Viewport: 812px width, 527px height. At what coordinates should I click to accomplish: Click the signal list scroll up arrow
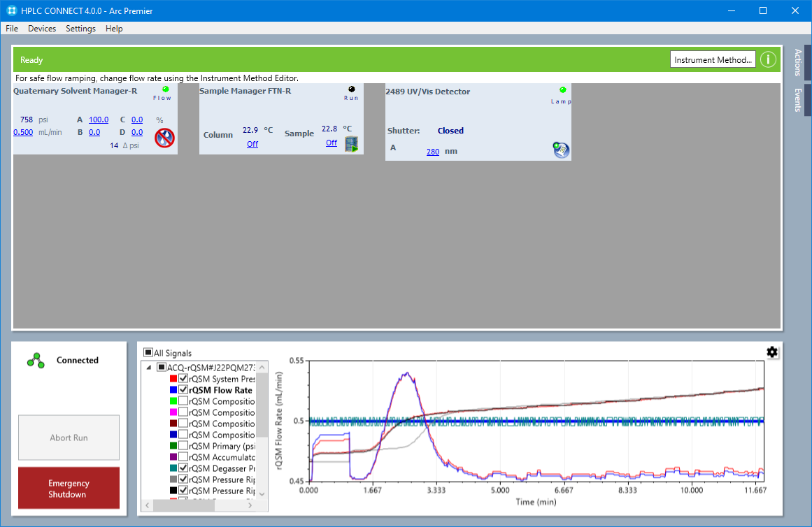(262, 367)
